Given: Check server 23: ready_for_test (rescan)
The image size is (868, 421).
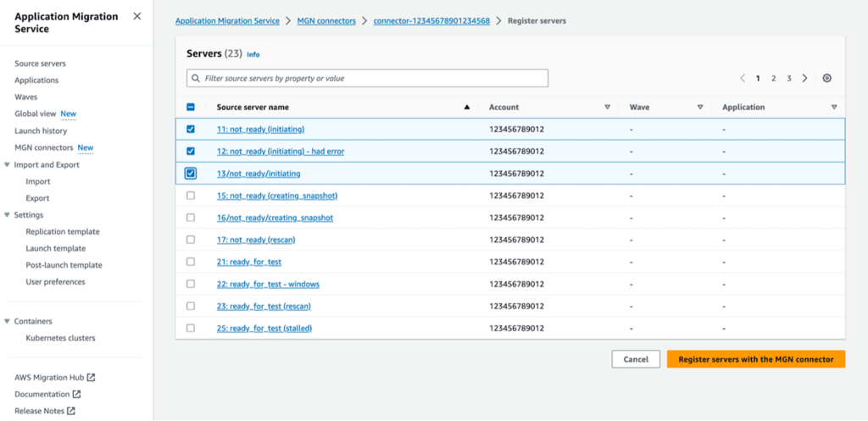Looking at the screenshot, I should tap(191, 306).
